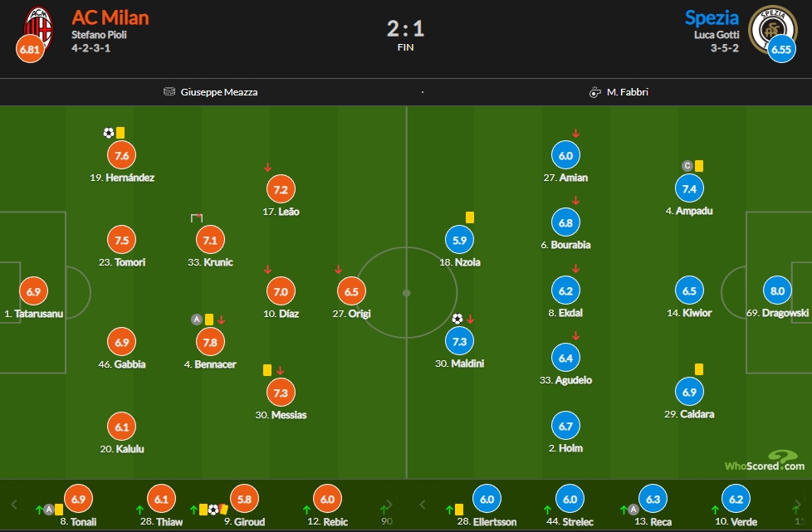This screenshot has height=532, width=812.
Task: Click the captain badge above Ampadu
Action: [687, 165]
